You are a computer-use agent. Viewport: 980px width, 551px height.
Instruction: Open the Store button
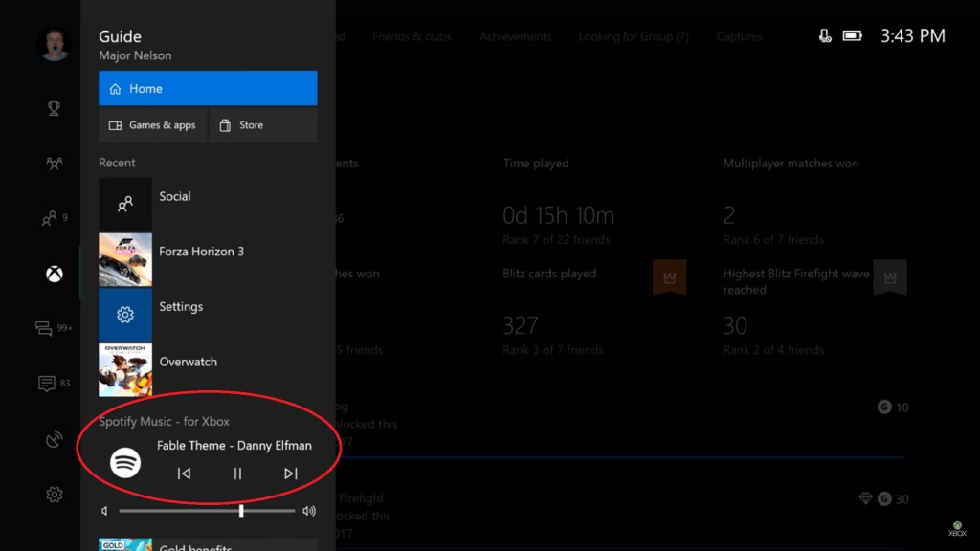[x=263, y=125]
